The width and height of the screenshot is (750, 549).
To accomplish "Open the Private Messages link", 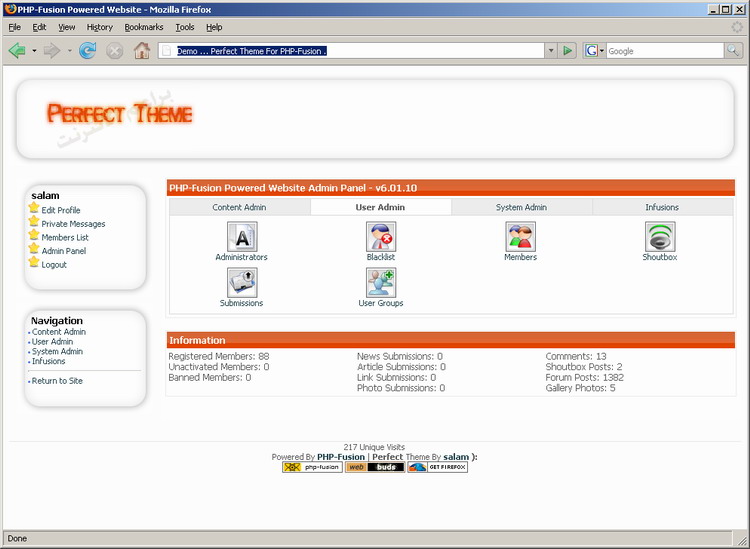I will click(x=73, y=224).
